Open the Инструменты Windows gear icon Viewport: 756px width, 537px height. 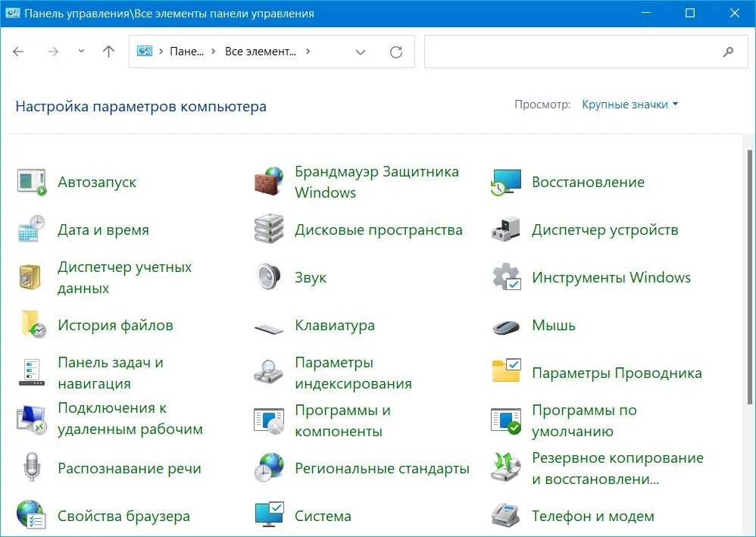click(506, 276)
